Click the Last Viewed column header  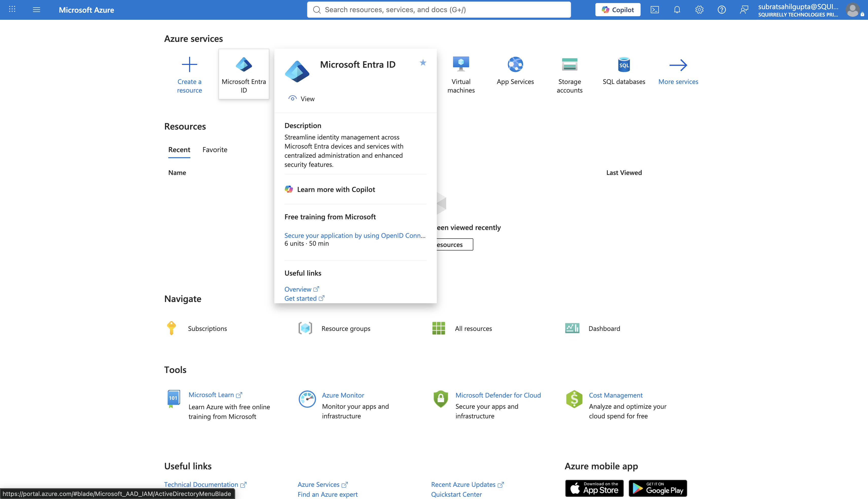[624, 173]
